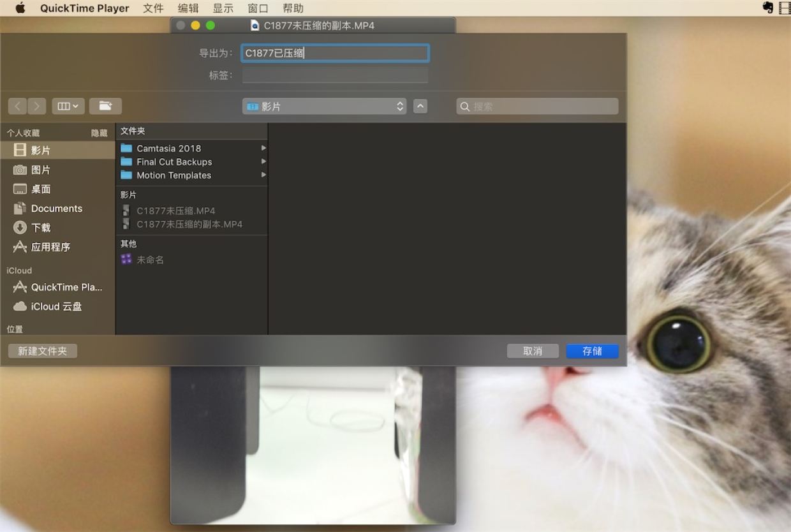The height and width of the screenshot is (532, 791).
Task: Select 桌面 in the sidebar
Action: (x=57, y=189)
